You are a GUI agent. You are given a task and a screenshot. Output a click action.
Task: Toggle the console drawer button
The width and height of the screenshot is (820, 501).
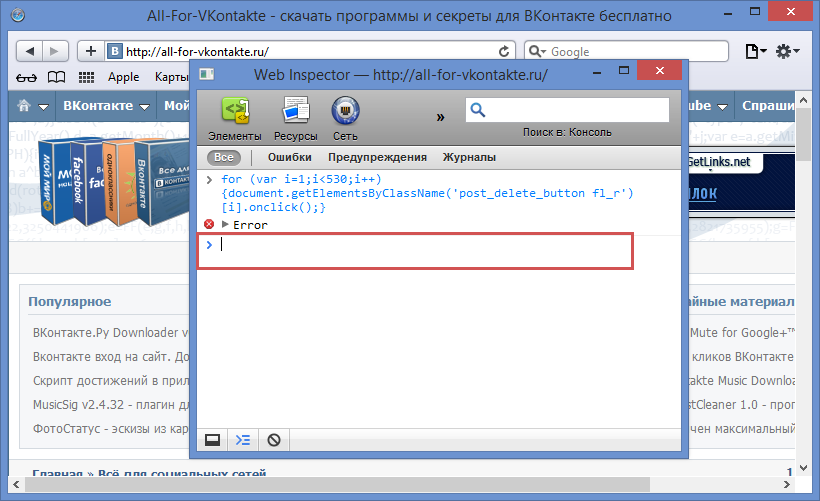pyautogui.click(x=243, y=440)
